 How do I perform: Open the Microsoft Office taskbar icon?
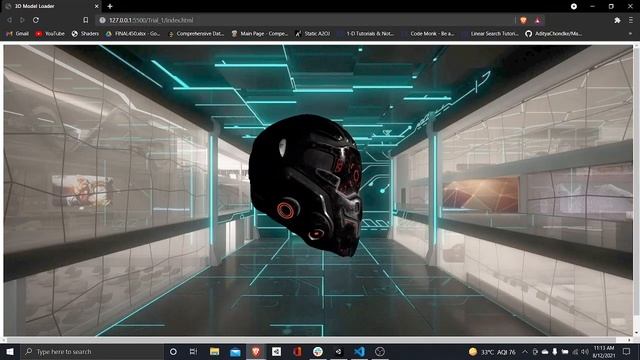click(x=297, y=351)
